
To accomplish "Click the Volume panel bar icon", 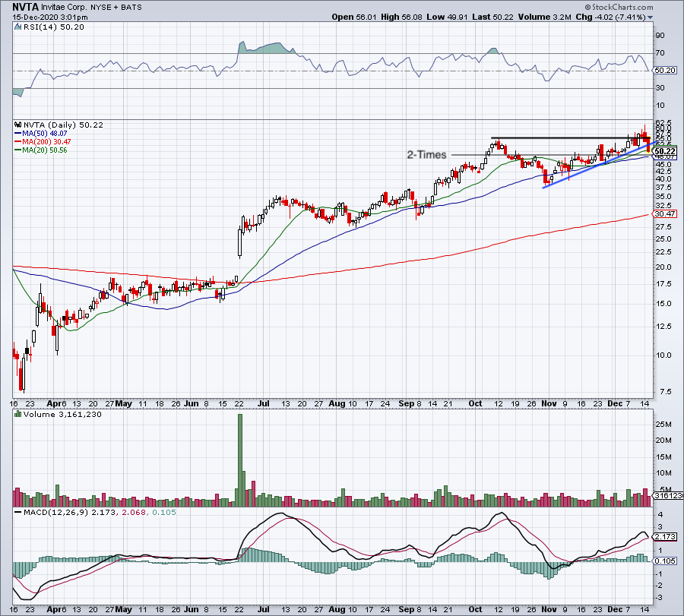I will tap(18, 414).
